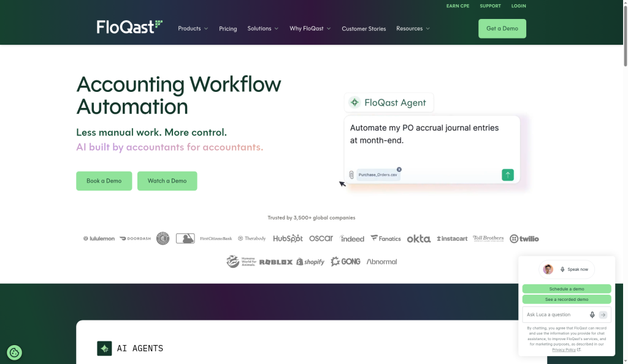Screen dimensions: 628x364
Task: Click the Watch a Demo button
Action: pos(167,181)
